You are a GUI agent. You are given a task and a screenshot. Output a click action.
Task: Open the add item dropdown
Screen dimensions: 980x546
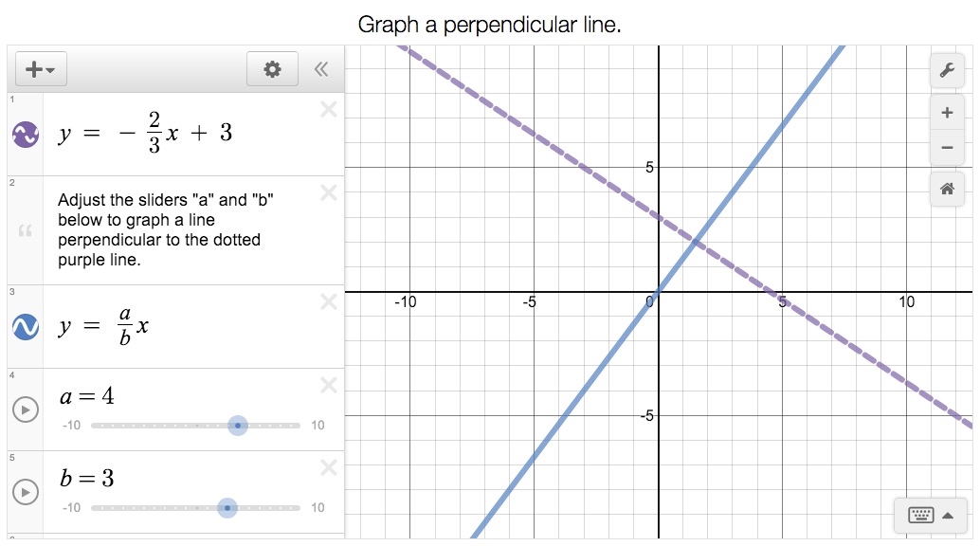tap(40, 69)
